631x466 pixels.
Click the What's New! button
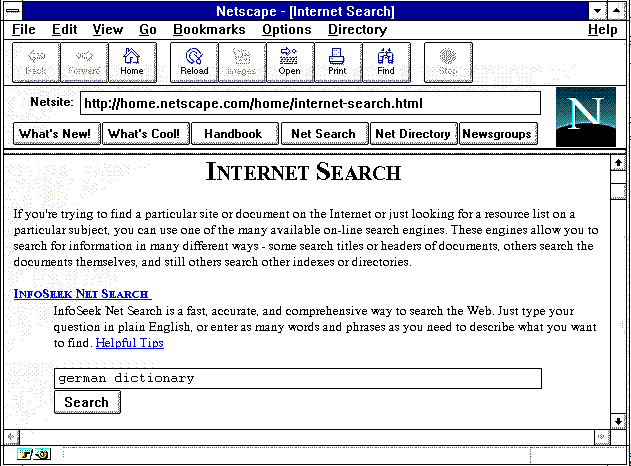tap(56, 134)
